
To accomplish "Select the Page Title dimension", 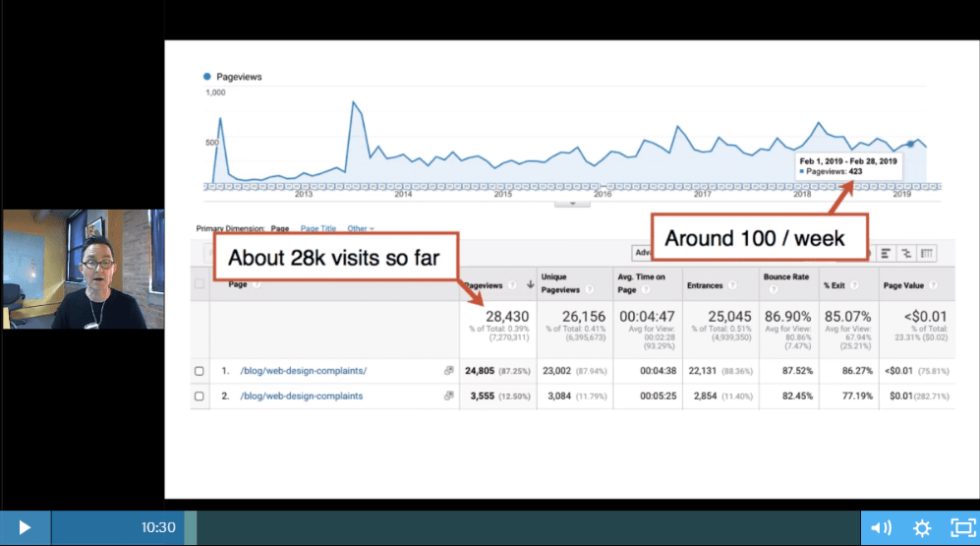I will (318, 228).
